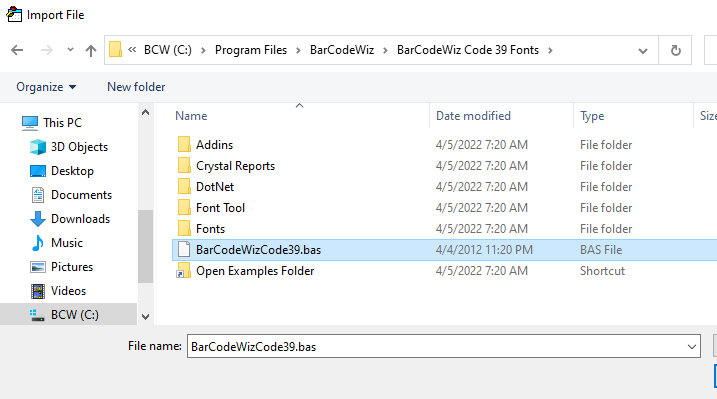Open Downloads in sidebar
This screenshot has height=399, width=717.
(x=80, y=219)
